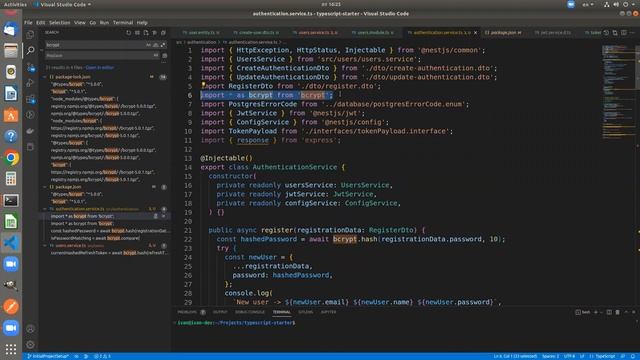This screenshot has width=640, height=360.
Task: Click the line and column indicator in status bar
Action: pyautogui.click(x=515, y=356)
